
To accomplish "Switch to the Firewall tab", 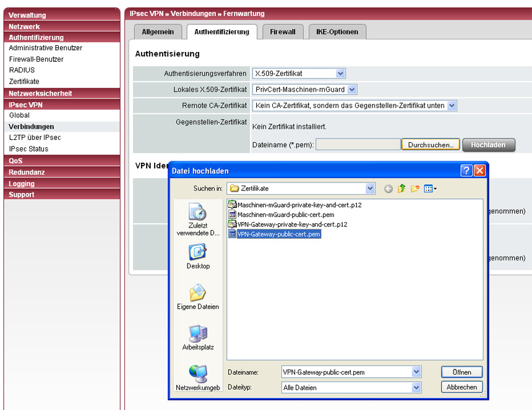I will 282,32.
